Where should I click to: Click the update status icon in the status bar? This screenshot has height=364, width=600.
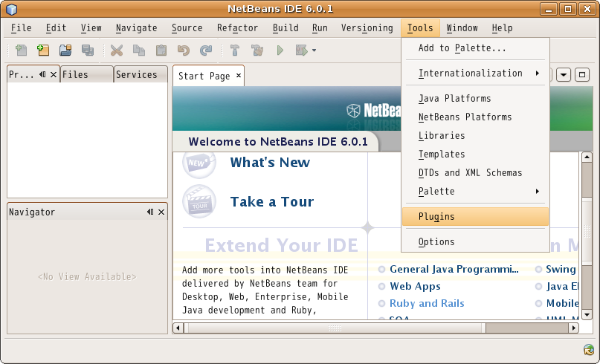coord(589,349)
